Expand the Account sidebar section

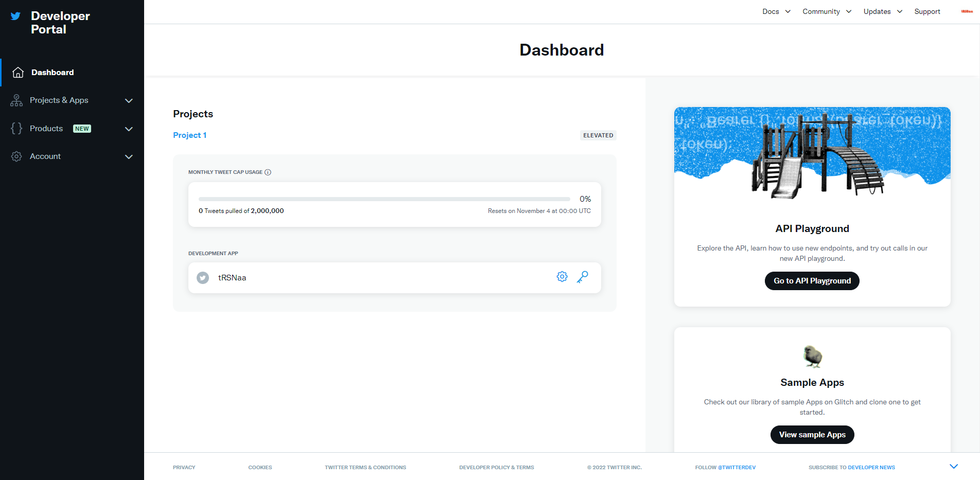(129, 157)
